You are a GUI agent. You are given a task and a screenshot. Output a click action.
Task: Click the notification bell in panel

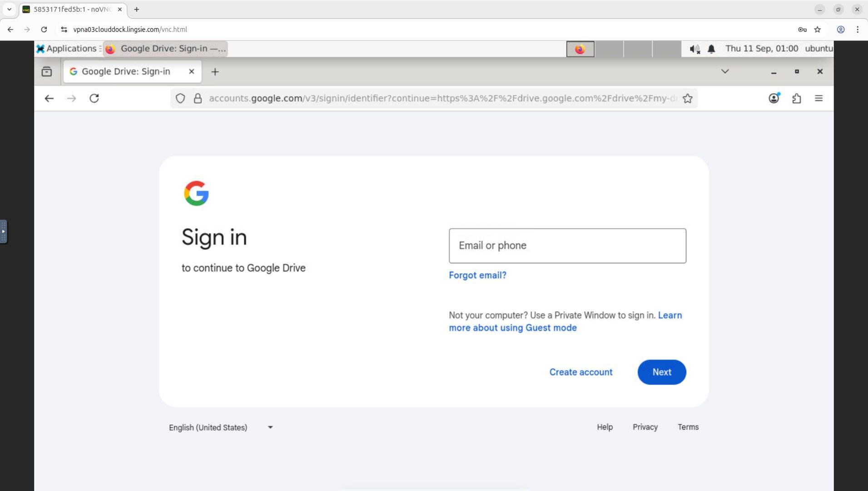pyautogui.click(x=711, y=49)
